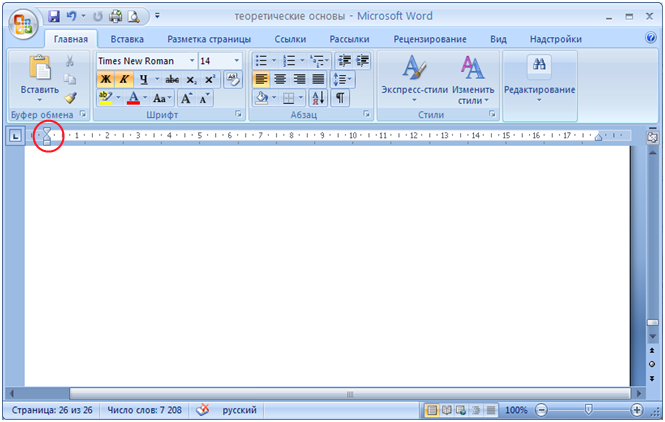This screenshot has height=422, width=665.
Task: Switch to Разметка страницы tab
Action: (x=209, y=39)
